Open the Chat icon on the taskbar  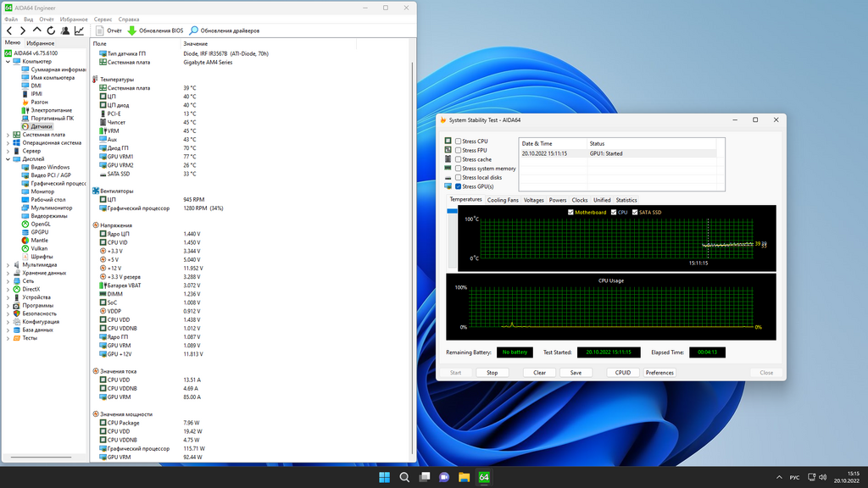point(444,477)
